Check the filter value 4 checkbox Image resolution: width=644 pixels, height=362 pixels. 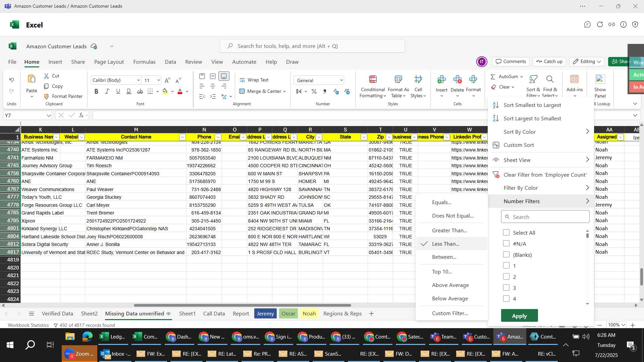pyautogui.click(x=506, y=299)
